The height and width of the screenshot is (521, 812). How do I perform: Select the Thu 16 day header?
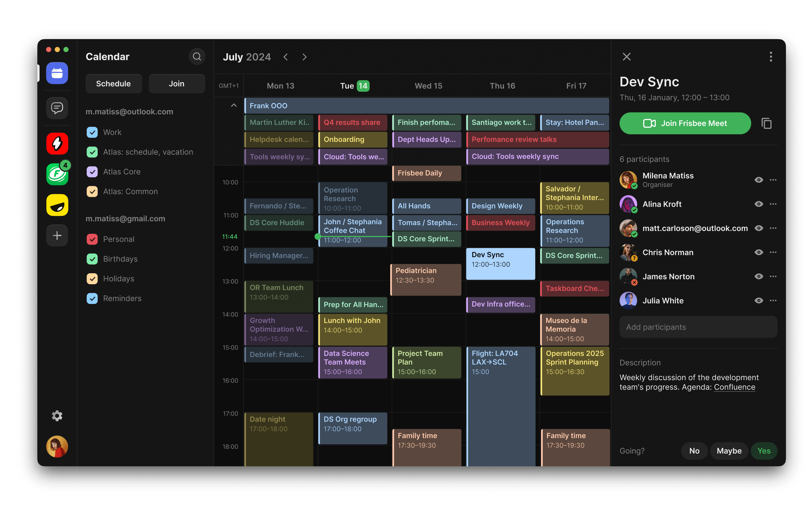(x=503, y=86)
